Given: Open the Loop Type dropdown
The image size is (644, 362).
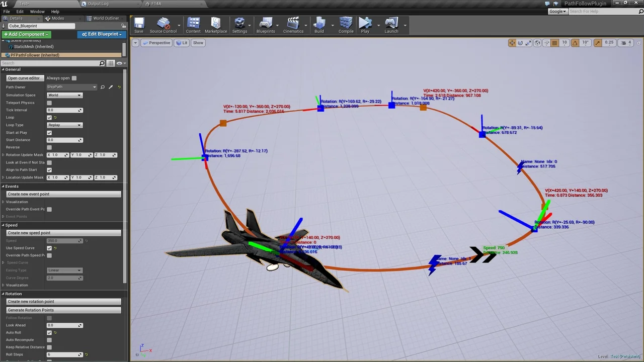Looking at the screenshot, I should [64, 125].
